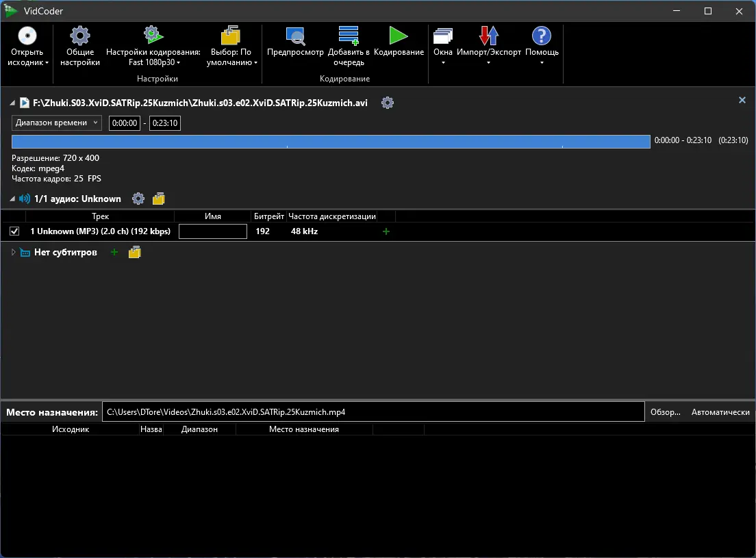756x558 pixels.
Task: Open Помощь question mark icon
Action: pyautogui.click(x=542, y=36)
